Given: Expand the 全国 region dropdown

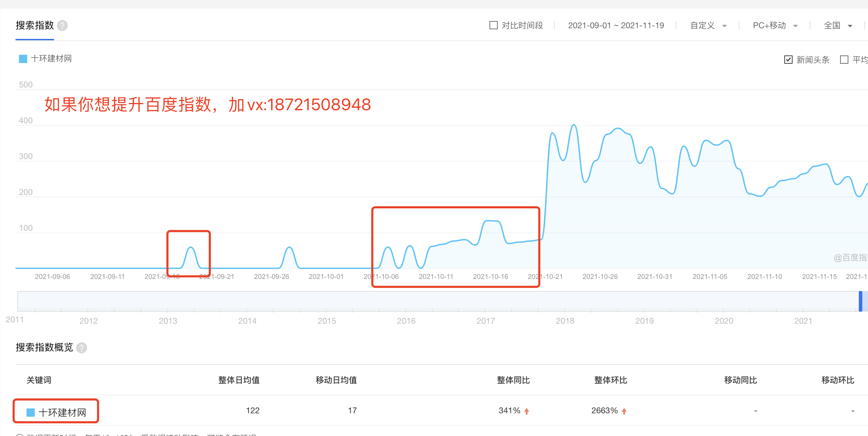Looking at the screenshot, I should (838, 25).
